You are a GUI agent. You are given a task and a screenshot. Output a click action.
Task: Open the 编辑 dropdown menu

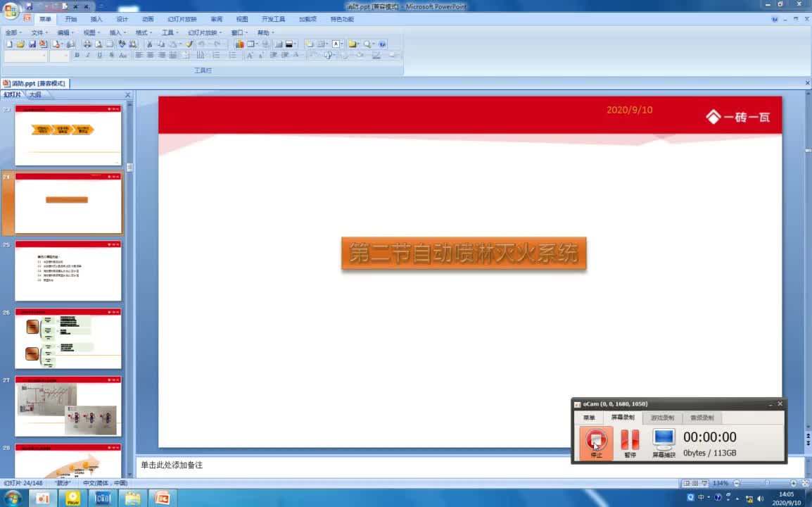[65, 32]
